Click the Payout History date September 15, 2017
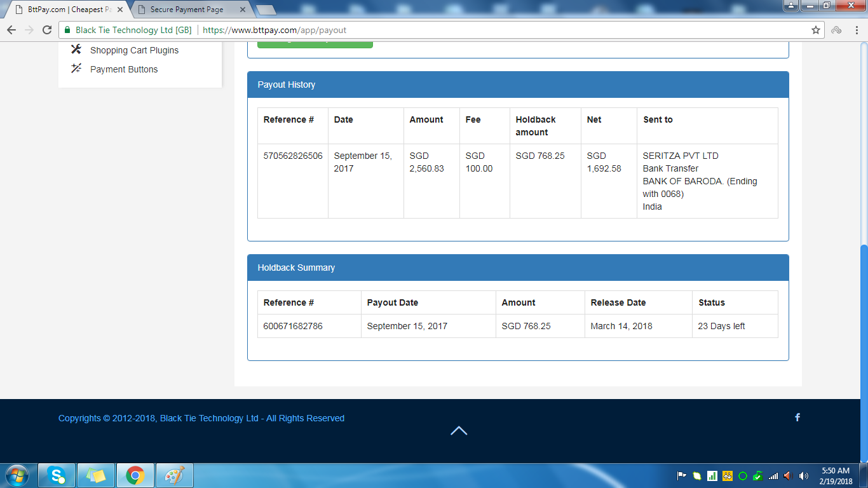Screen dimensions: 868x488 [363, 162]
